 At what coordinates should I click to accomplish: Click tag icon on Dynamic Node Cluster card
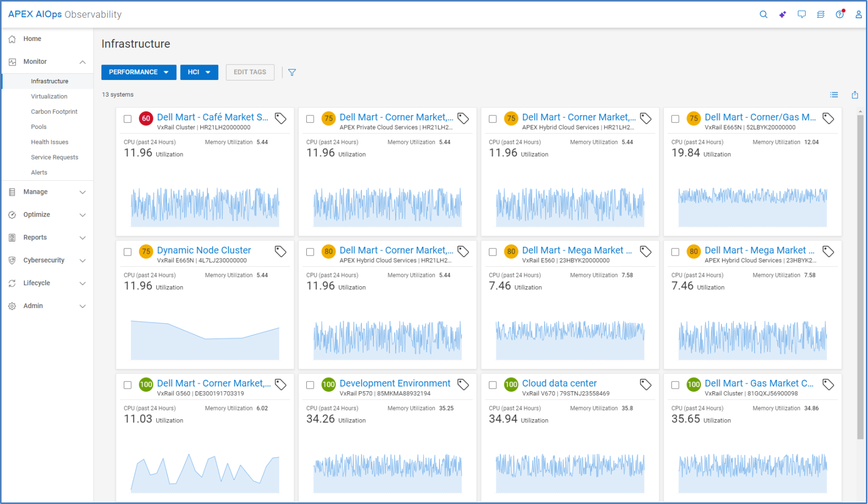pos(281,251)
